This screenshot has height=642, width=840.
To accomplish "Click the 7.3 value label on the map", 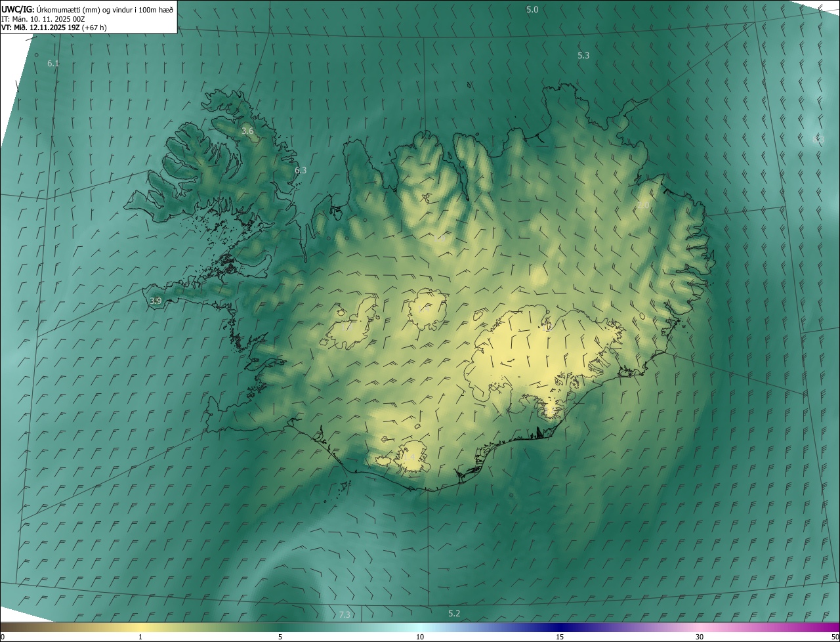I will pos(345,614).
